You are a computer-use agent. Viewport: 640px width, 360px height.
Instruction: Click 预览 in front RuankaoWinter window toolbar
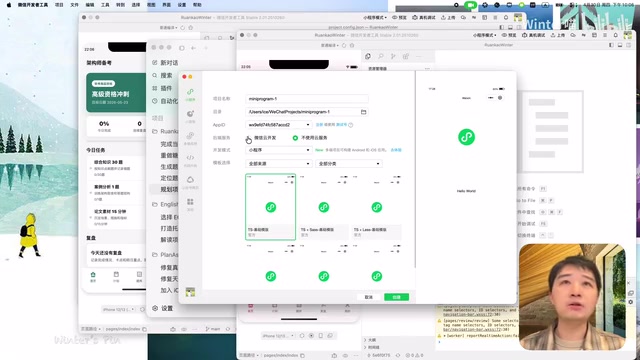click(509, 35)
